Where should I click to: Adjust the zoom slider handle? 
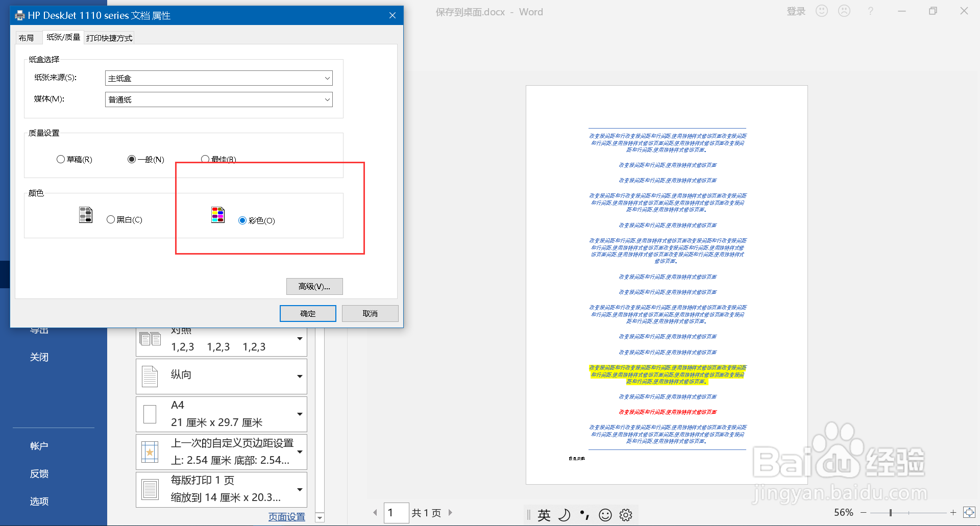pyautogui.click(x=891, y=512)
